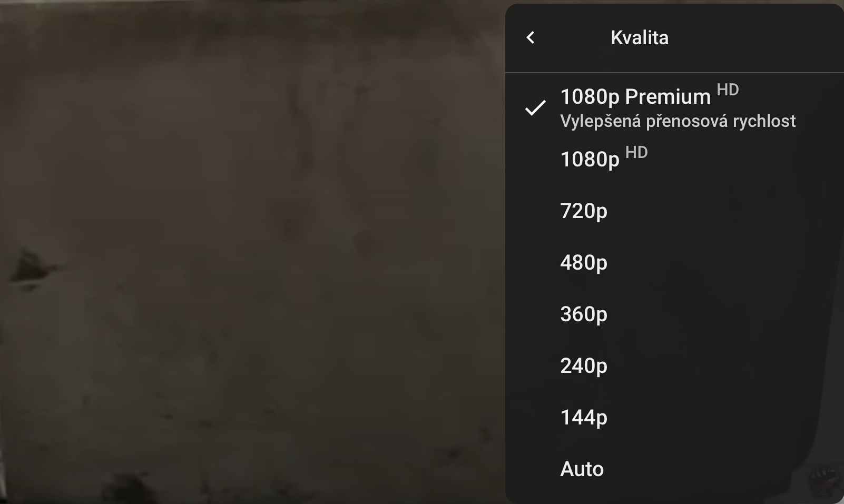Viewport: 844px width, 504px height.
Task: Click the fist channel watermark logo
Action: tap(826, 480)
